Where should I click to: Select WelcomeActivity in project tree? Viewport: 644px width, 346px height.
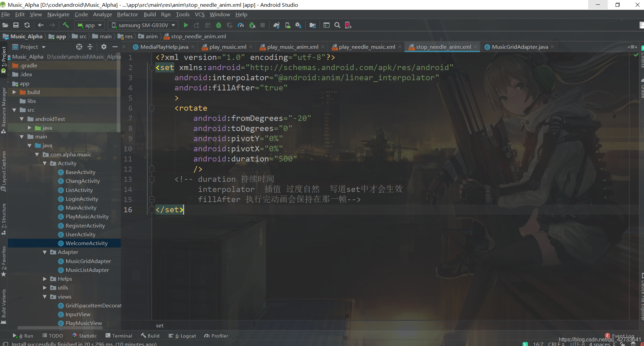(x=86, y=243)
